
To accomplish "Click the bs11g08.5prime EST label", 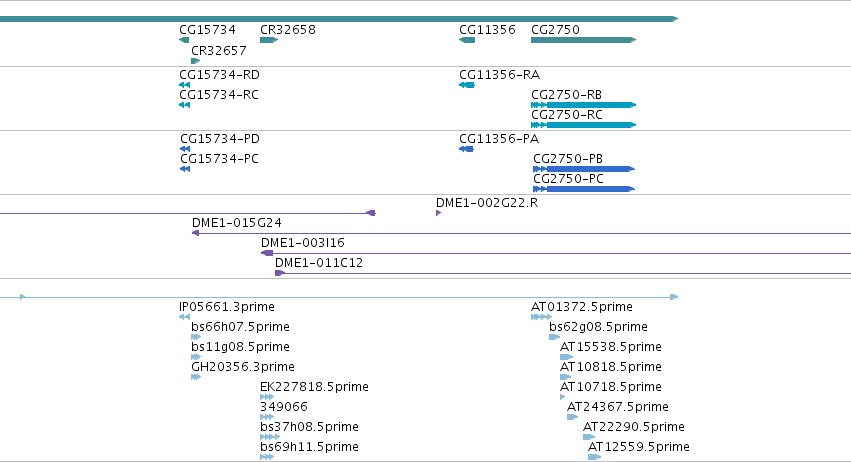I will pyautogui.click(x=240, y=347).
